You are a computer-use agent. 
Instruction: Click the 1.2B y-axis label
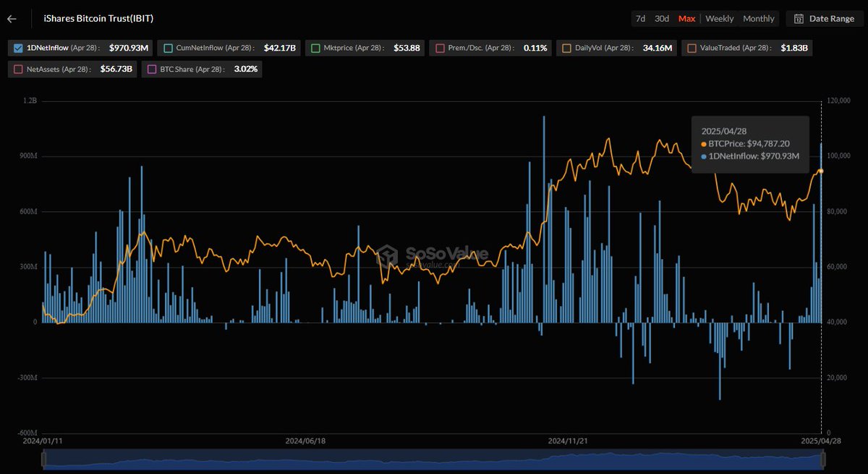tap(30, 101)
